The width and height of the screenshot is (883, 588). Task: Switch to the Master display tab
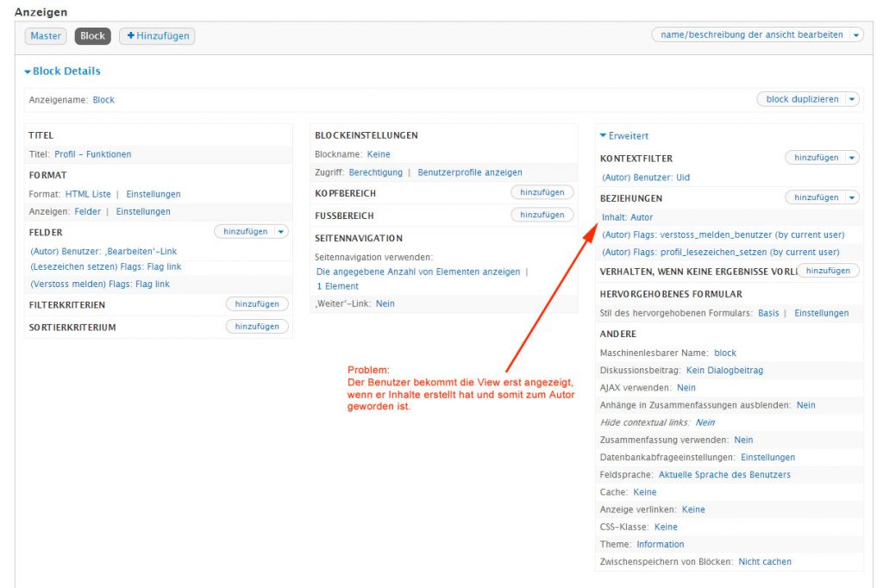click(x=47, y=36)
